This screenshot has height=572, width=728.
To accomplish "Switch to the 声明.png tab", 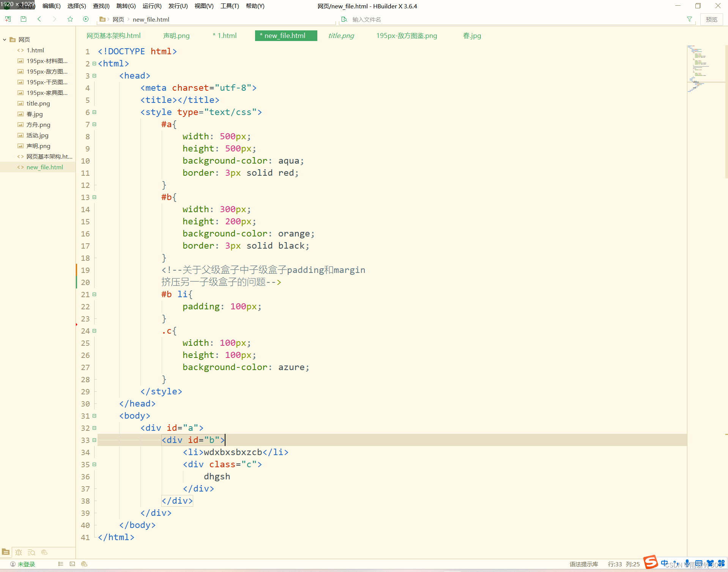I will pyautogui.click(x=176, y=36).
